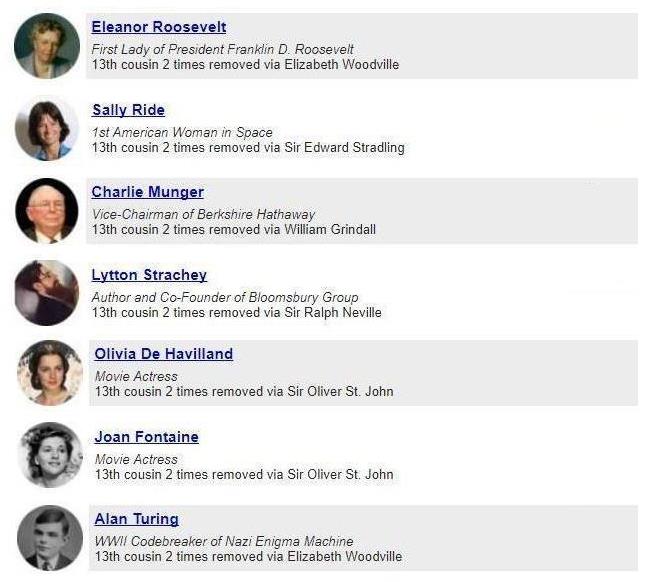Open the Sally Ride link
This screenshot has height=582, width=650.
[x=129, y=110]
